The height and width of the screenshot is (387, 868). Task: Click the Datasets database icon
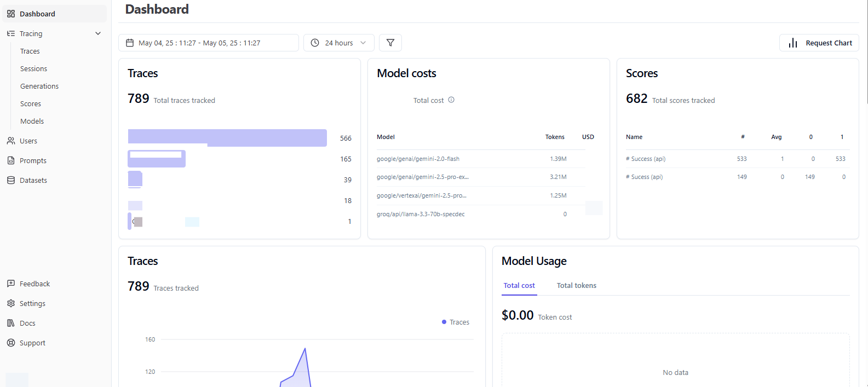(11, 180)
